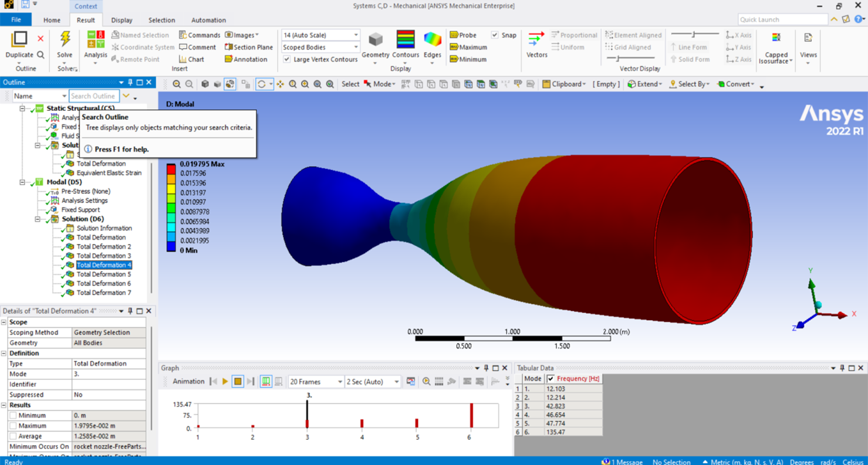Select Total Deformation 5 in the tree

[x=104, y=274]
